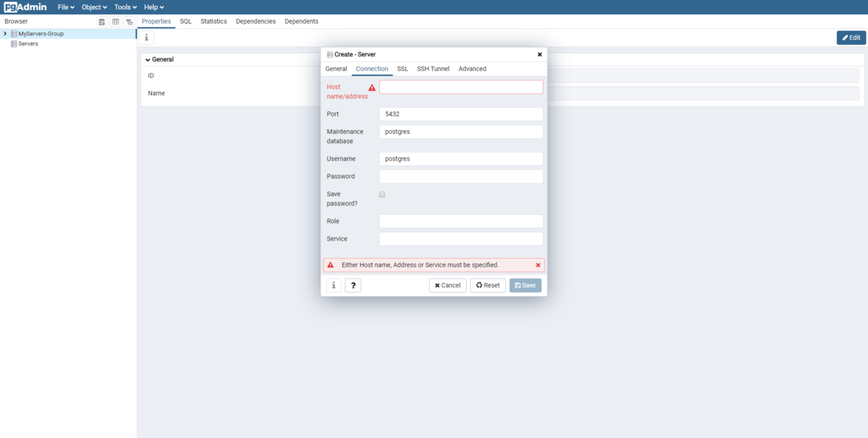Viewport: 868px width, 438px height.
Task: Open the SSH Tunnel tab
Action: 433,69
